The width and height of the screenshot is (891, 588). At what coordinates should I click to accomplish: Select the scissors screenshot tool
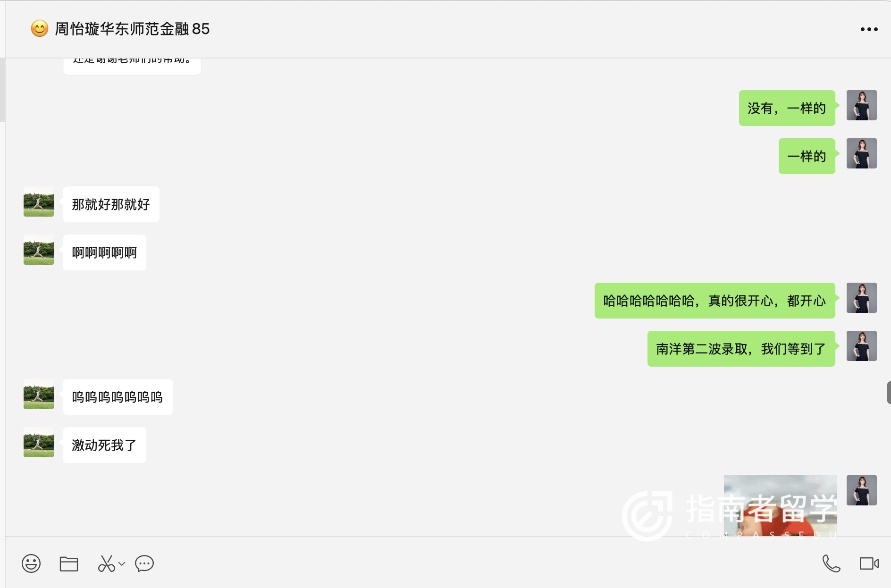(107, 563)
